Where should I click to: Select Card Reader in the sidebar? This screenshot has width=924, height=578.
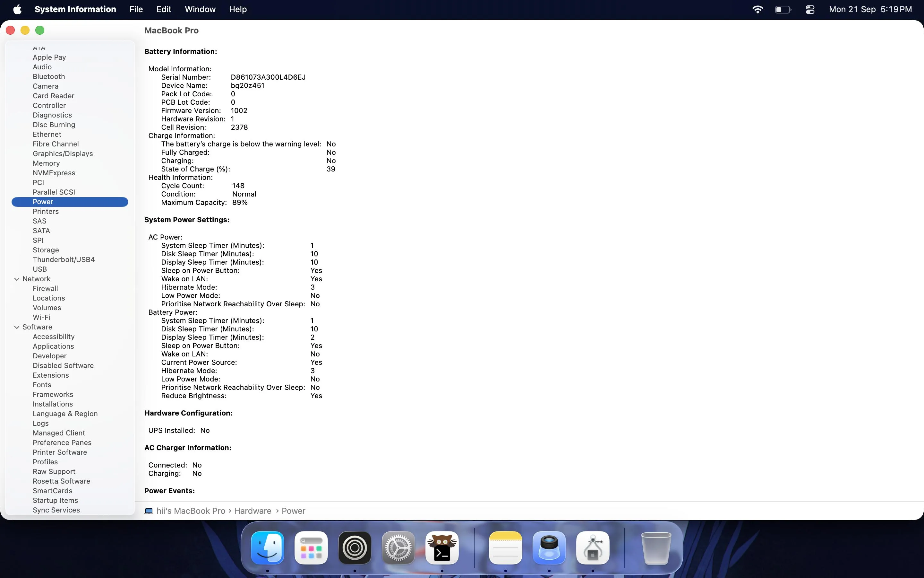click(54, 96)
